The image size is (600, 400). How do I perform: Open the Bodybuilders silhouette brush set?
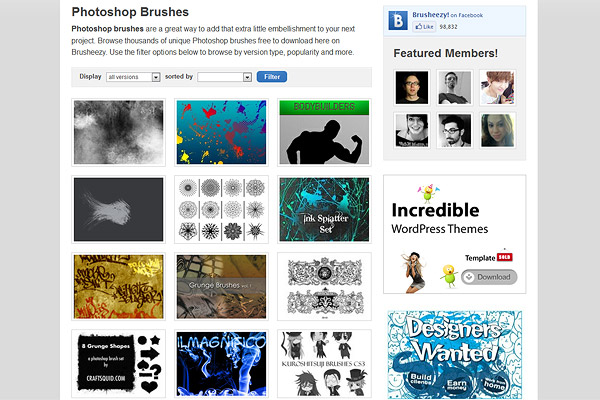point(324,132)
